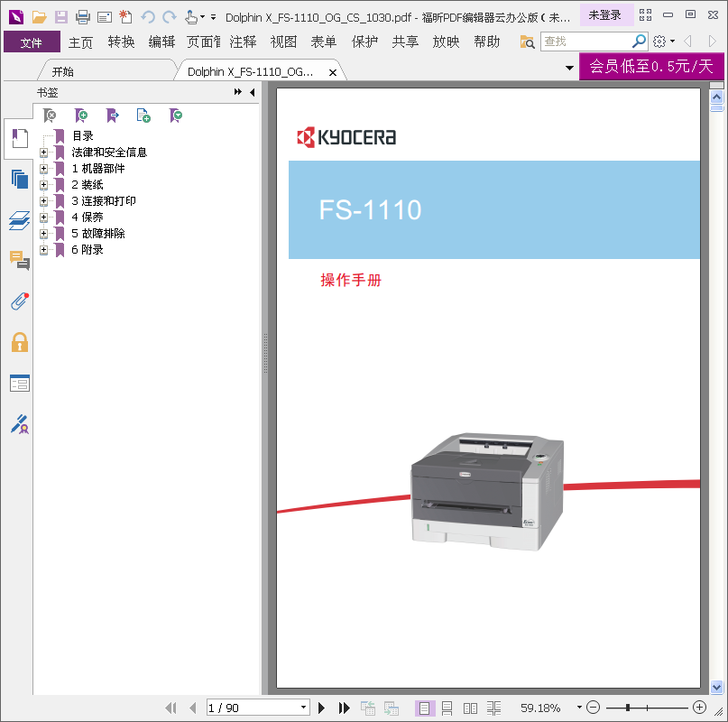Click the add new bookmark icon
The width and height of the screenshot is (728, 722).
(81, 116)
